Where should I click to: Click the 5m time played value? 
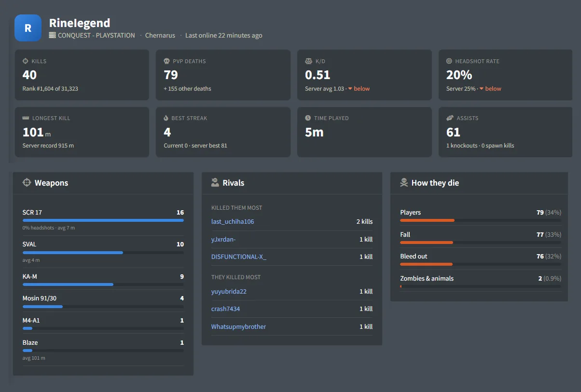314,132
